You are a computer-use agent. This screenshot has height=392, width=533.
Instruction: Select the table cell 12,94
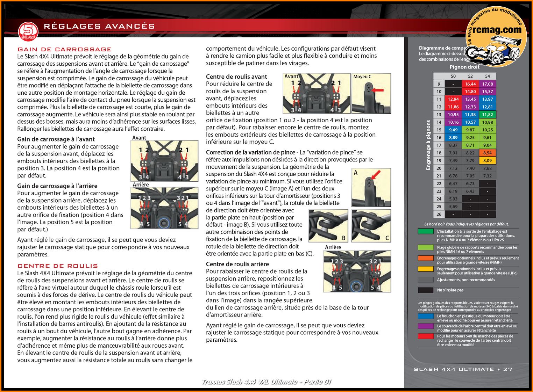point(453,99)
